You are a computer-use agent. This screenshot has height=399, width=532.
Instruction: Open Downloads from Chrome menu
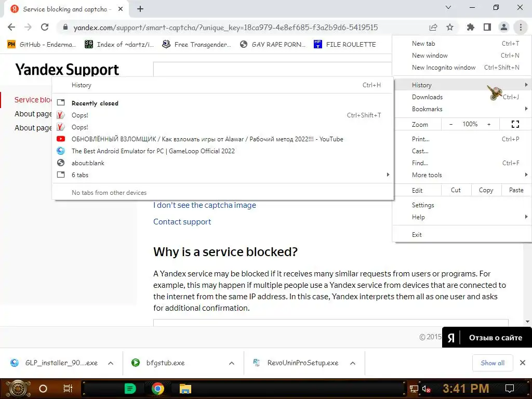[x=462, y=97]
